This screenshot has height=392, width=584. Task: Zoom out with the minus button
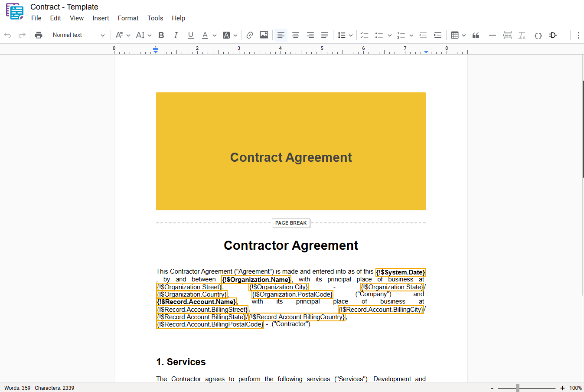point(492,388)
